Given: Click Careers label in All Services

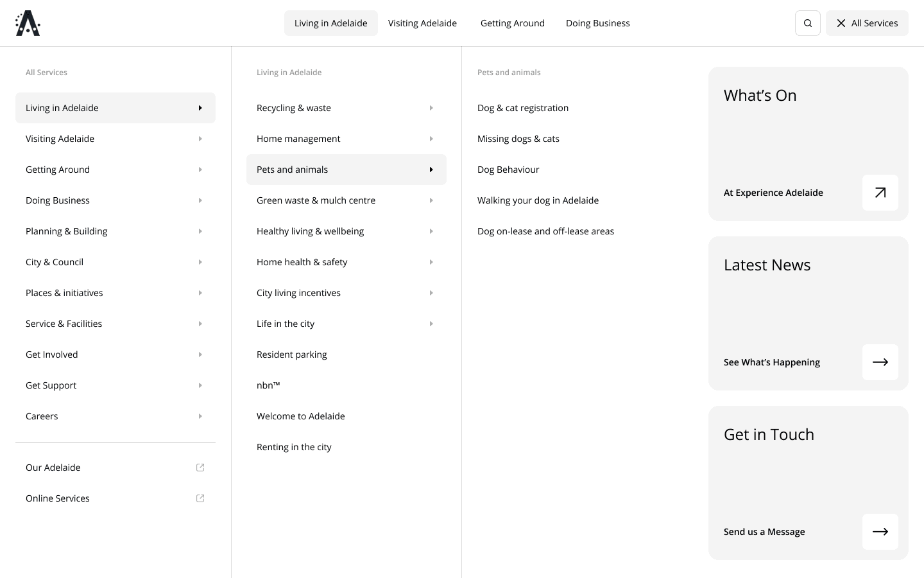Looking at the screenshot, I should [x=42, y=416].
